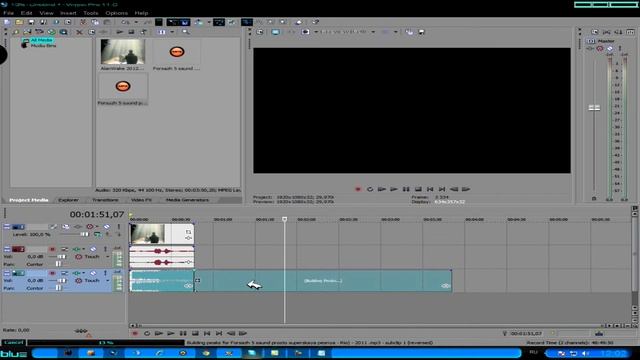Click the blue logo start button on taskbar

(13, 354)
